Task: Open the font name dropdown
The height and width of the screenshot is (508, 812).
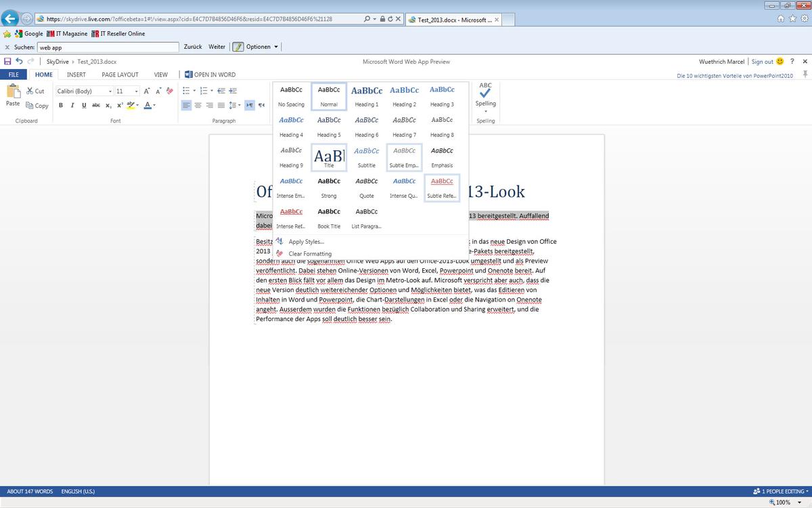Action: (x=110, y=91)
